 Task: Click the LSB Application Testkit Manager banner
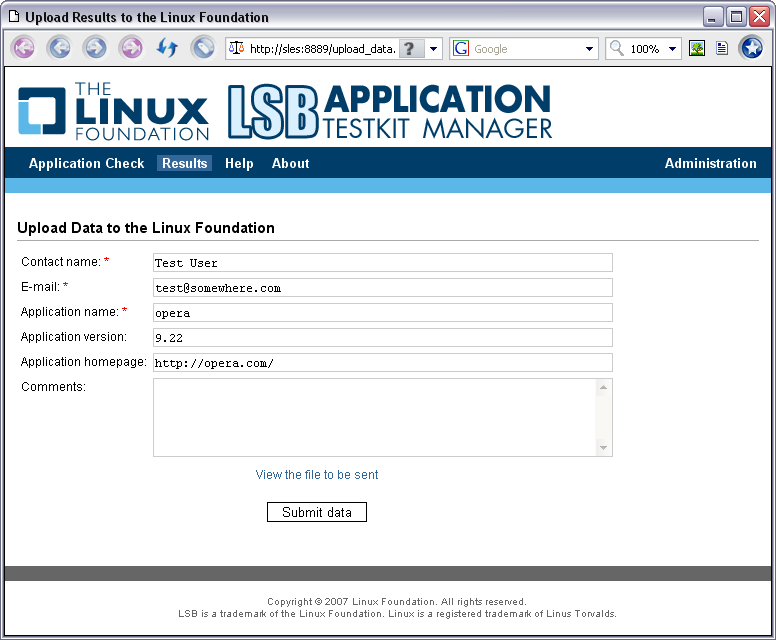click(390, 111)
